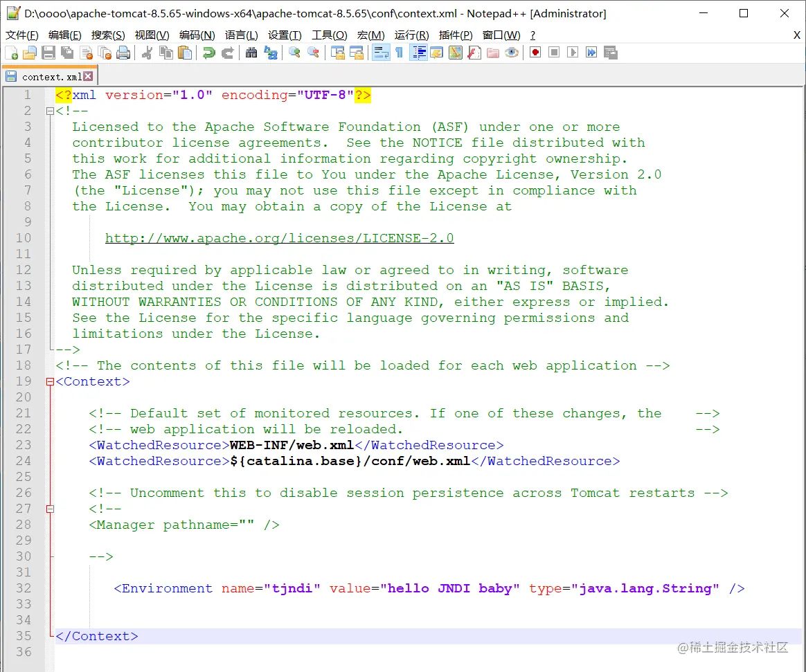The image size is (806, 672).
Task: Collapse the comment fold at line 27
Action: (x=50, y=509)
